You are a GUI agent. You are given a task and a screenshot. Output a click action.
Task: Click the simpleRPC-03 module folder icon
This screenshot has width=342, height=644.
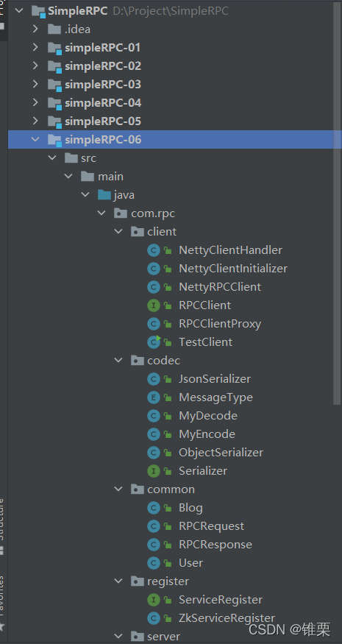[54, 85]
